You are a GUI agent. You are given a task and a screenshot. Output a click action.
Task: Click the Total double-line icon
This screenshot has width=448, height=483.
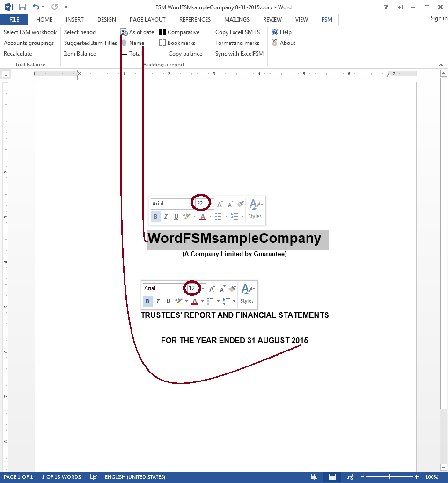124,54
